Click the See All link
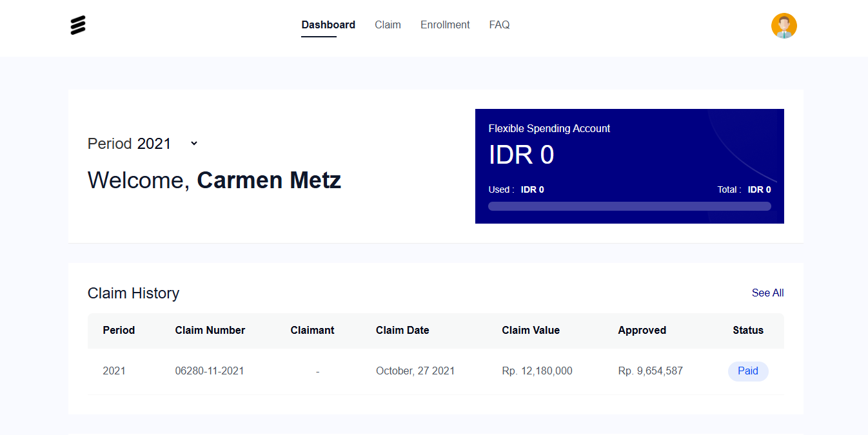The width and height of the screenshot is (868, 435). click(767, 293)
